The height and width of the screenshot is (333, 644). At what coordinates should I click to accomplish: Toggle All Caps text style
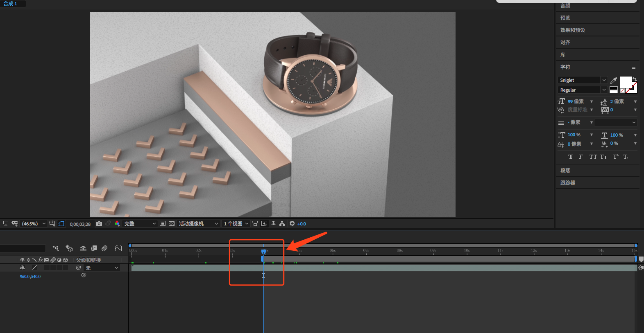pyautogui.click(x=593, y=157)
